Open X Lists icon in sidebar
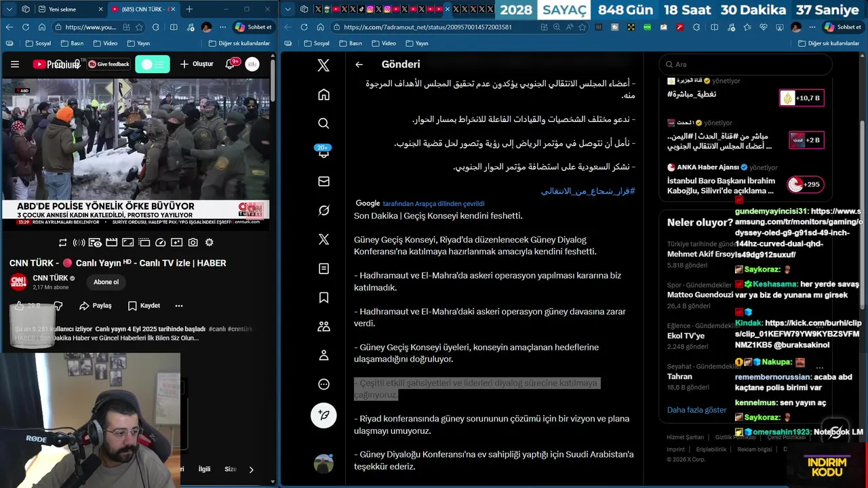 point(323,268)
